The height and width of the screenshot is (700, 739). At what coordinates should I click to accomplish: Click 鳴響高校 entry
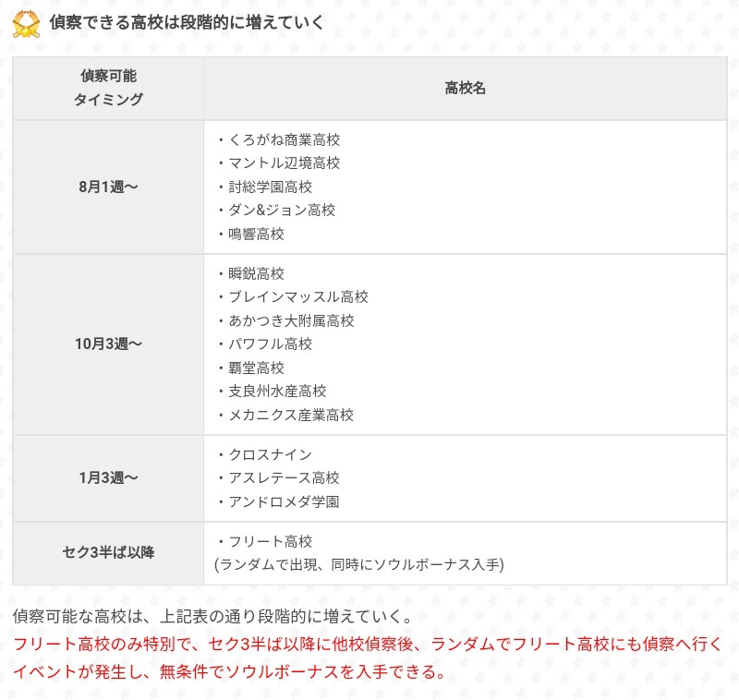coord(257,234)
